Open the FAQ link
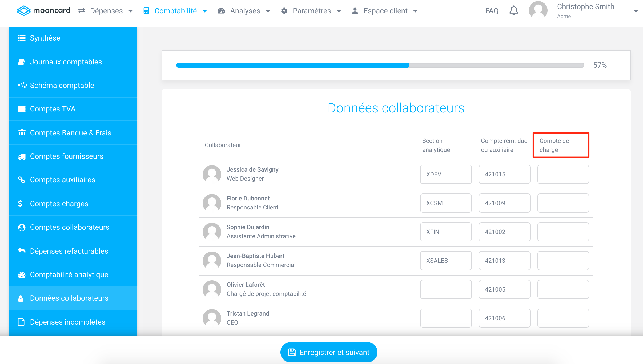643x364 pixels. (492, 11)
